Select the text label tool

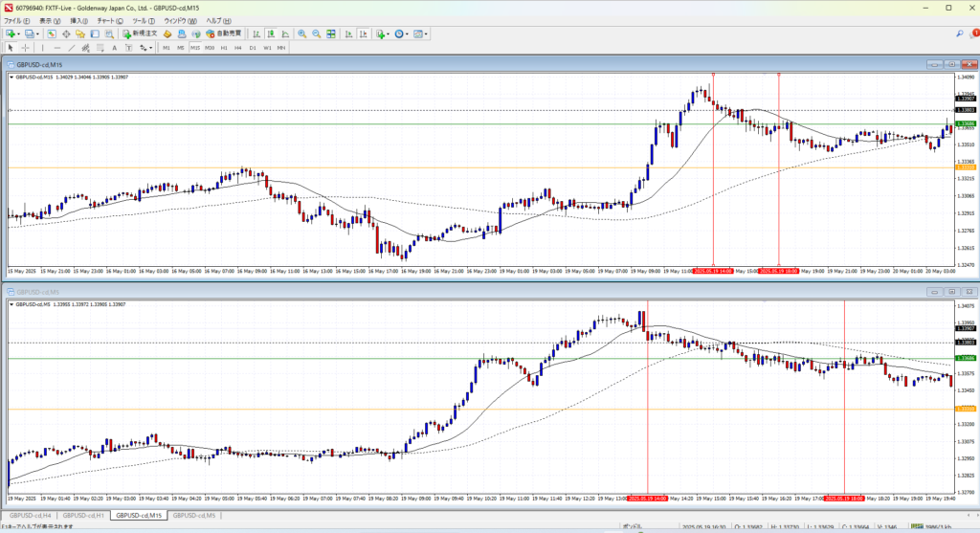click(x=114, y=48)
